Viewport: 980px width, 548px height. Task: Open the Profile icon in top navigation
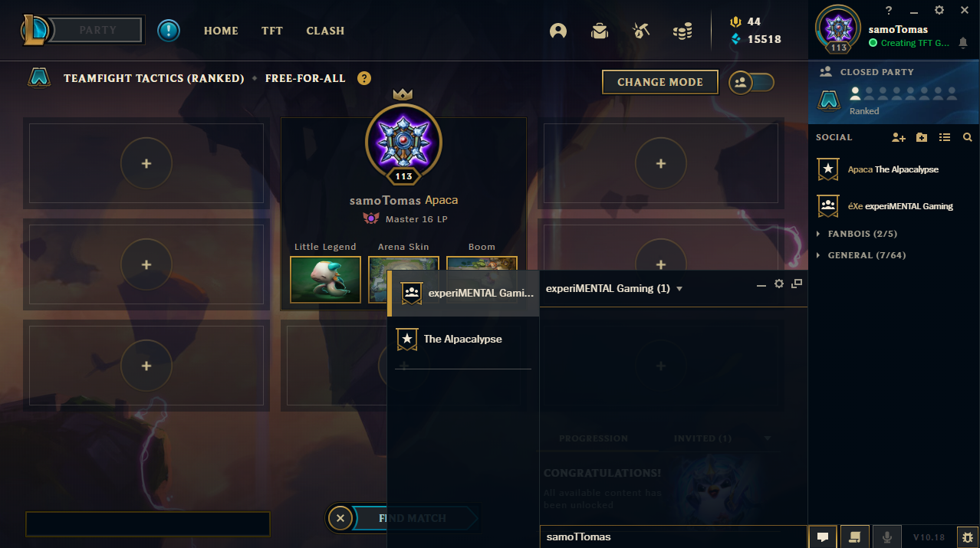558,31
